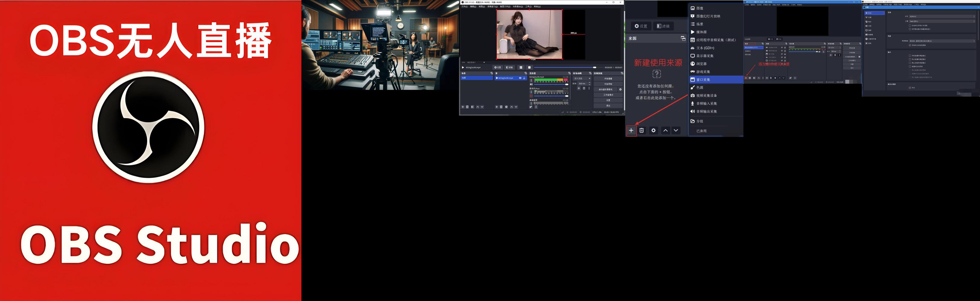Toggle the 启动时自动检查更新 checkbox in Settings

coord(910,45)
